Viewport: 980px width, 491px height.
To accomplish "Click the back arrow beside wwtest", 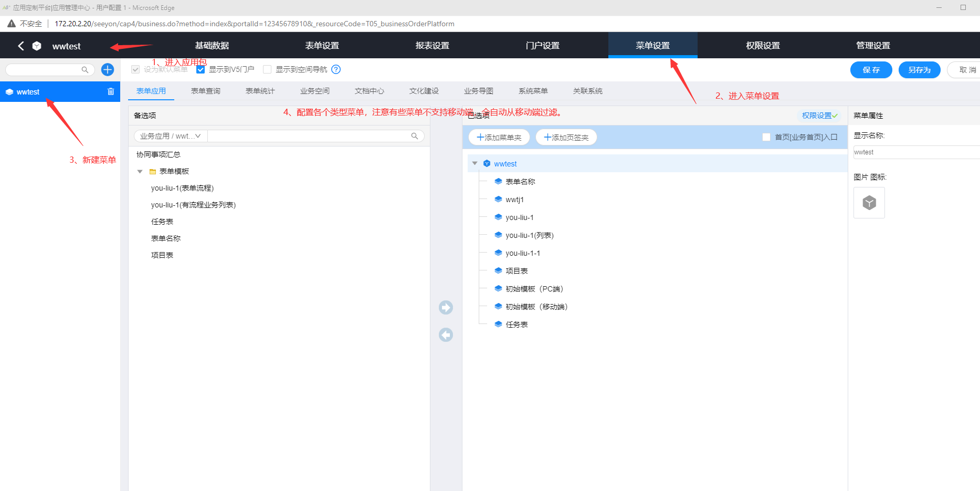I will click(x=21, y=46).
